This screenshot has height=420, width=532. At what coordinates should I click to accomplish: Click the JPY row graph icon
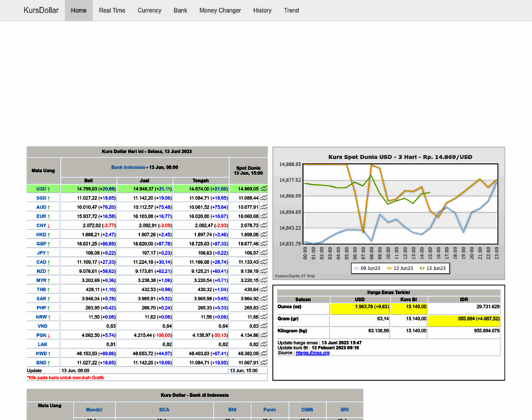coord(264,253)
